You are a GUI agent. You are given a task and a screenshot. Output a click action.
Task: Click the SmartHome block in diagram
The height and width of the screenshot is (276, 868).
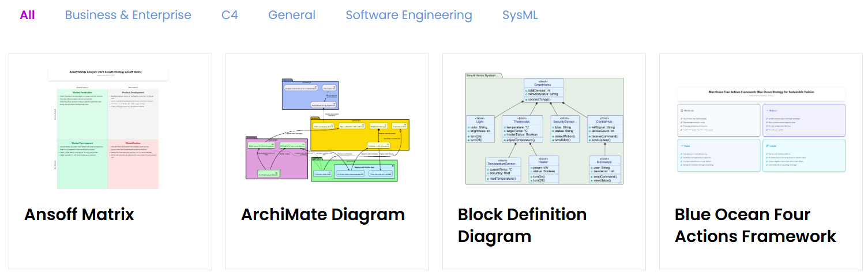pos(544,91)
